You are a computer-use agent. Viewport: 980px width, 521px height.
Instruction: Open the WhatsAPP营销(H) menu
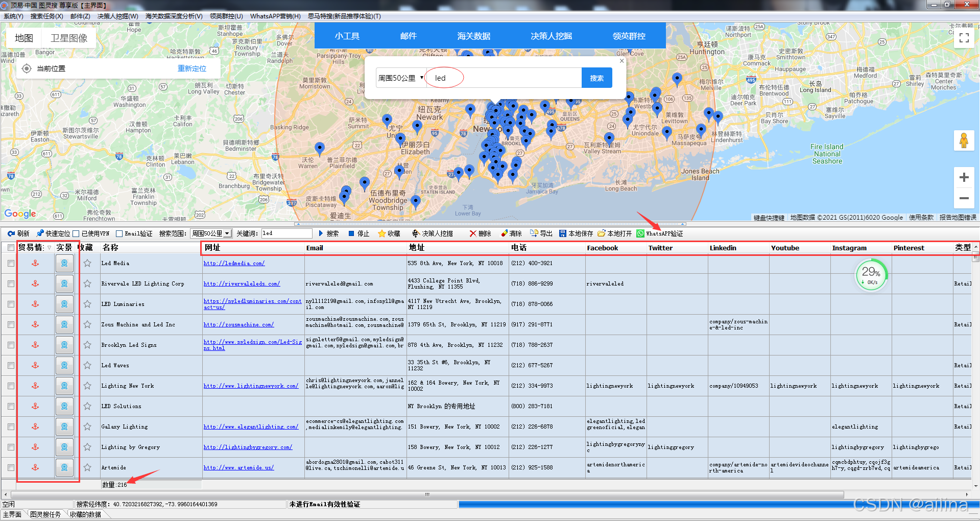[275, 16]
